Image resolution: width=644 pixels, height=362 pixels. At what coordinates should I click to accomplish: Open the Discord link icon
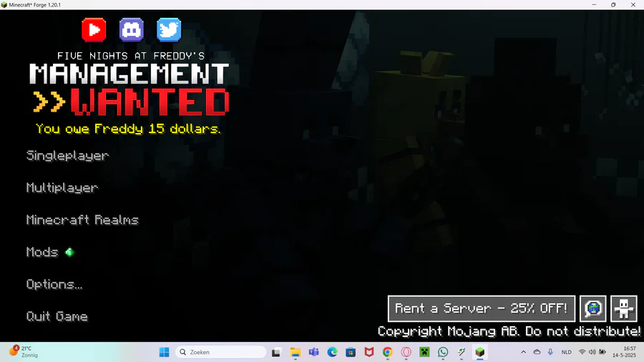(x=132, y=30)
